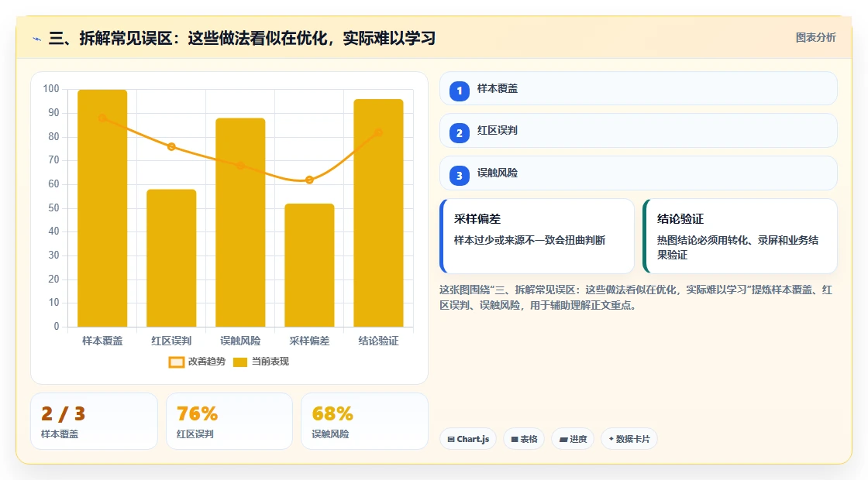
Task: Click the small icon in the 表格 tag
Action: click(x=515, y=439)
